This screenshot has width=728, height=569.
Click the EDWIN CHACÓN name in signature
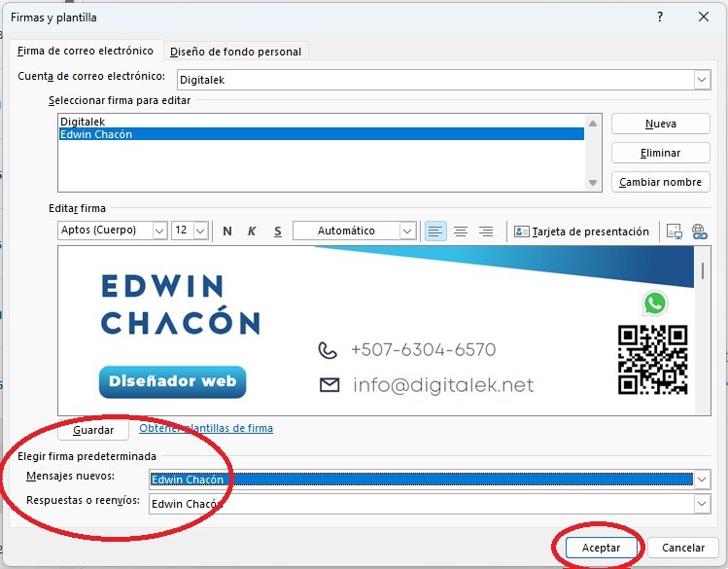pyautogui.click(x=180, y=304)
